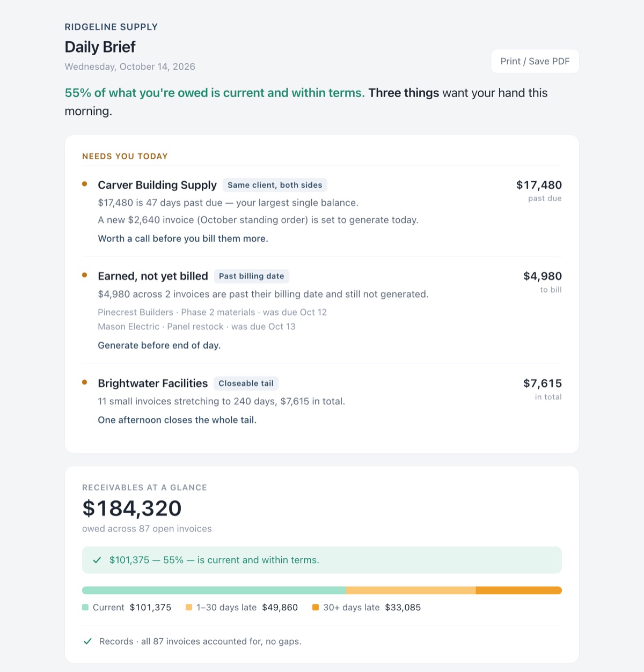The image size is (644, 672).
Task: Click 'owed across 87 open invoices'
Action: point(147,529)
